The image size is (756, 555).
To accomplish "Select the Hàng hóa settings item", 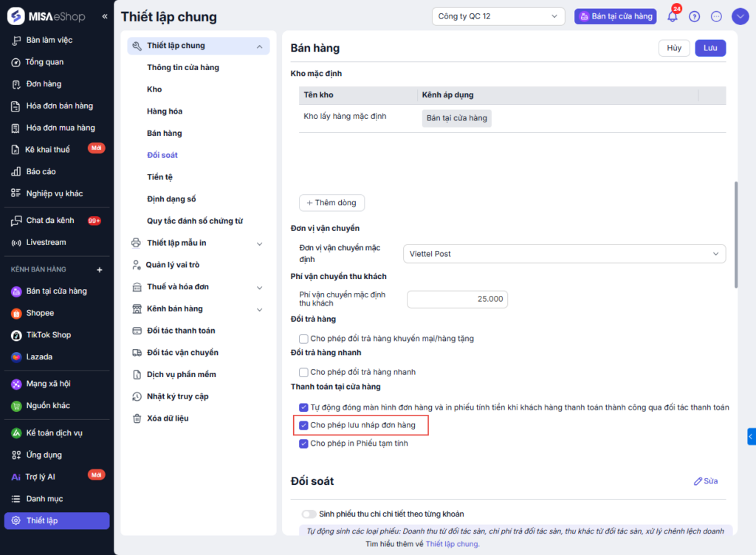I will click(165, 111).
